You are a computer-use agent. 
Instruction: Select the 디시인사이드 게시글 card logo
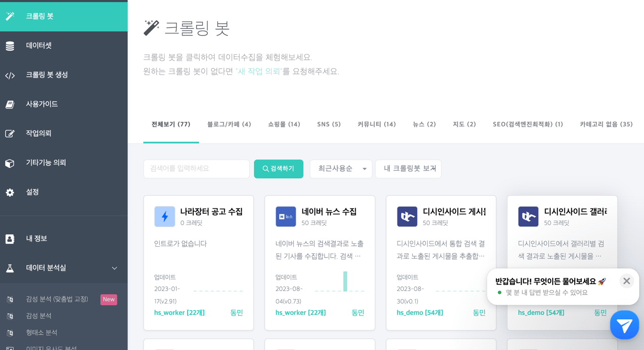pyautogui.click(x=407, y=217)
